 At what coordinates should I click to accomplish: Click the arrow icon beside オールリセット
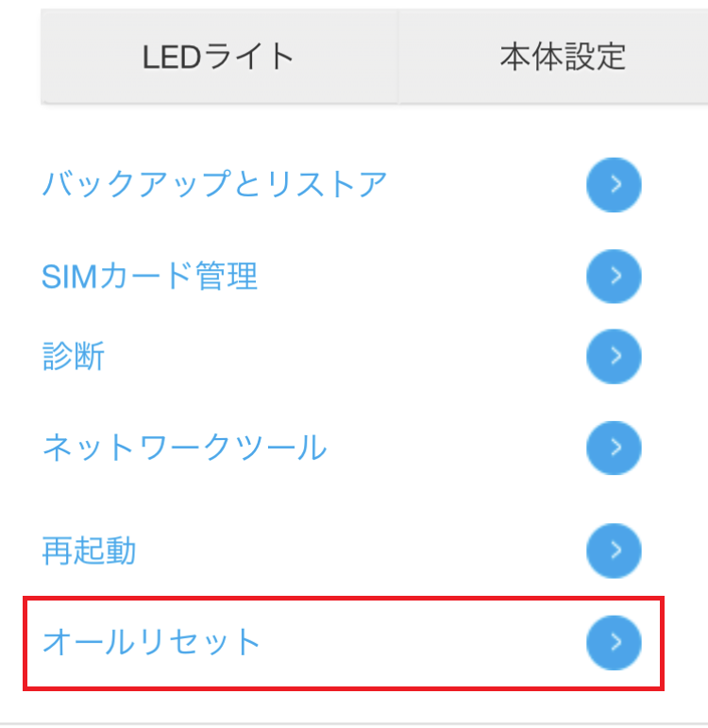click(614, 643)
